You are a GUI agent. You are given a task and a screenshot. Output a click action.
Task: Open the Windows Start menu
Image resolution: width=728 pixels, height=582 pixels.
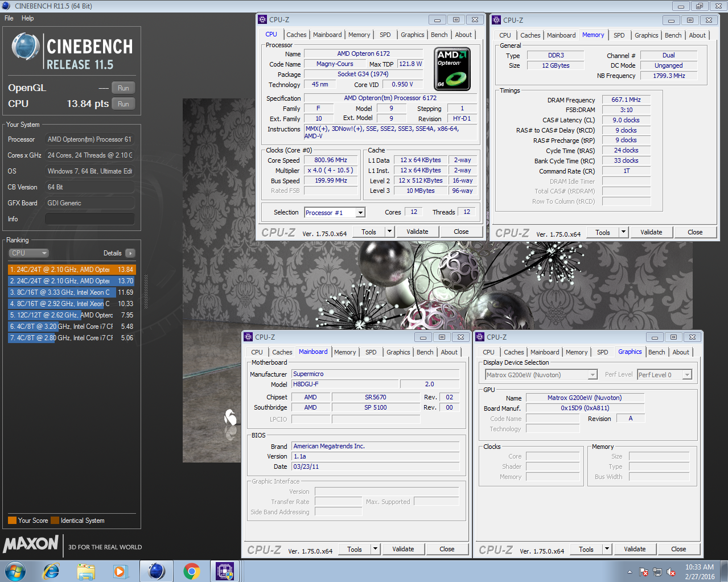(x=15, y=571)
